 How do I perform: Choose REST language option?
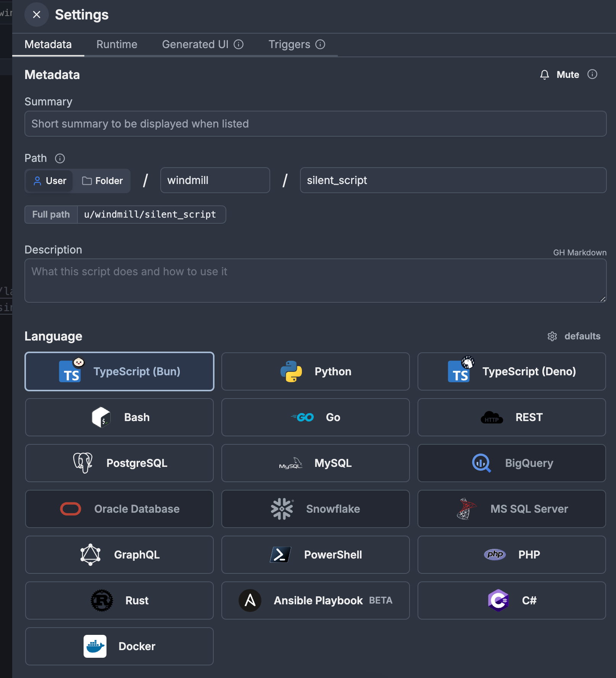coord(511,417)
